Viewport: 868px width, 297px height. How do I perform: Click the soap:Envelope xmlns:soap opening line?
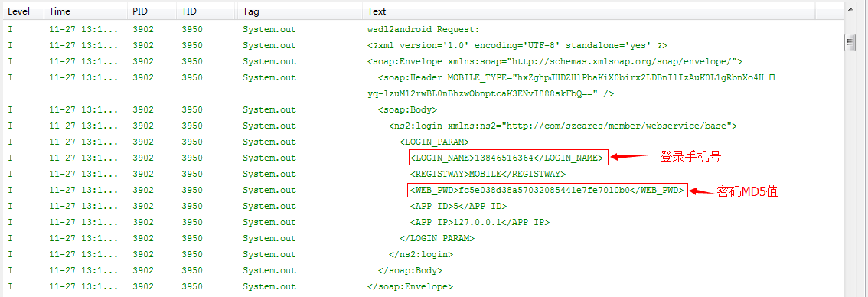coord(555,61)
